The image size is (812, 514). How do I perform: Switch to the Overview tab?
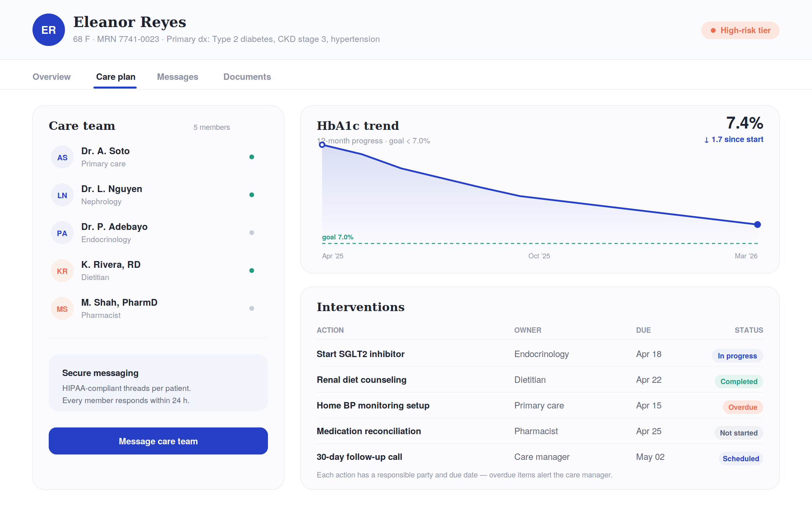pos(51,77)
